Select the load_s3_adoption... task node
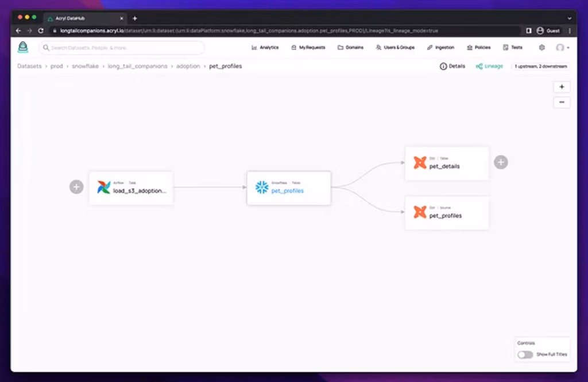Viewport: 588px width, 382px height. pos(131,188)
